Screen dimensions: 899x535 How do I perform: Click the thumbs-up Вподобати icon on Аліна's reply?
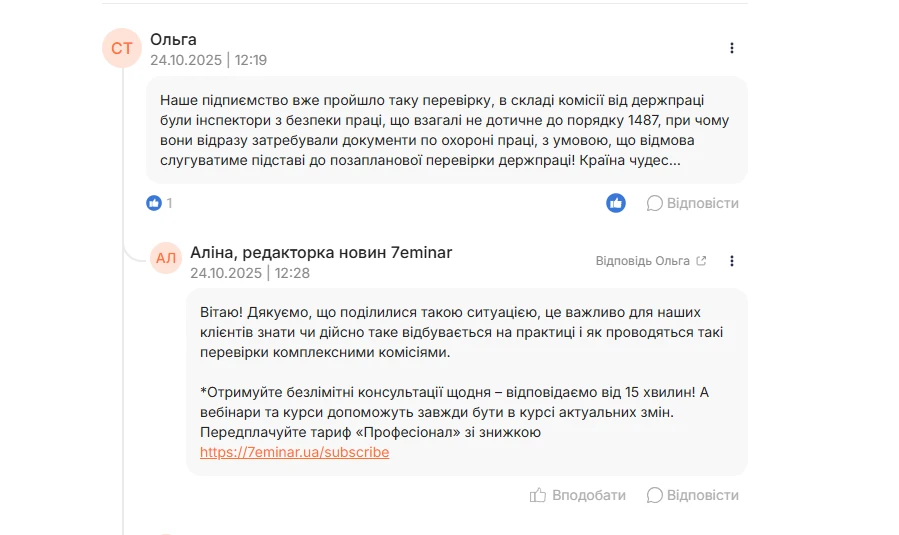[538, 495]
